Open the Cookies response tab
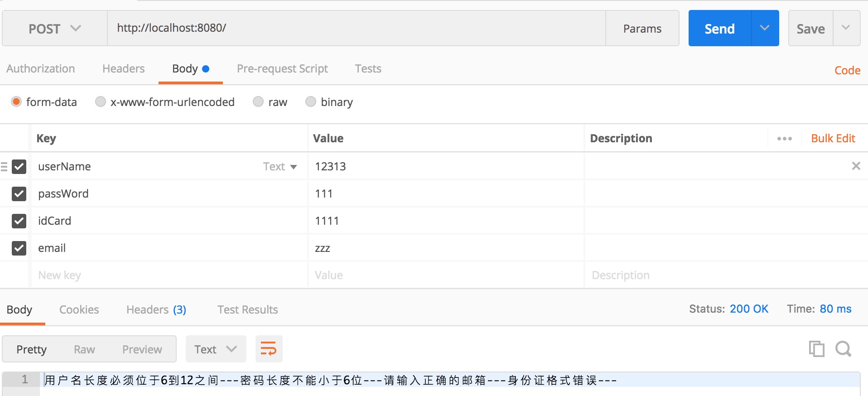This screenshot has height=396, width=868. click(x=79, y=310)
